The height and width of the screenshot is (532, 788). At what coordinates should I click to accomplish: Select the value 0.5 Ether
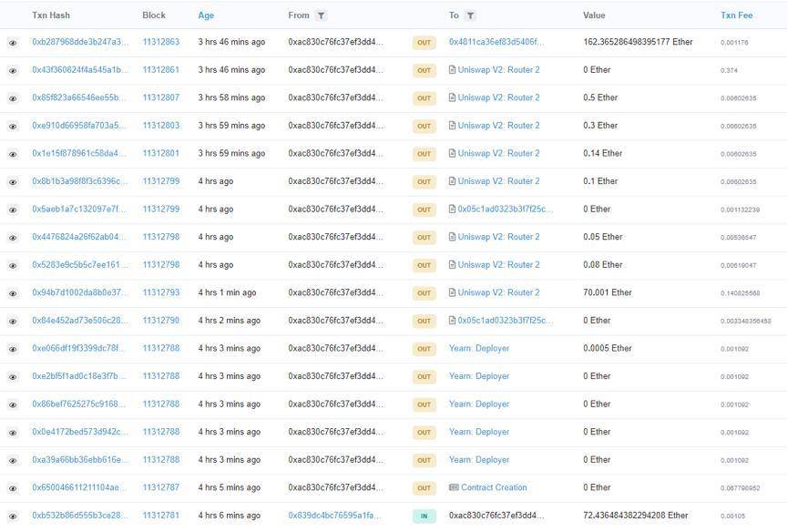coord(600,97)
